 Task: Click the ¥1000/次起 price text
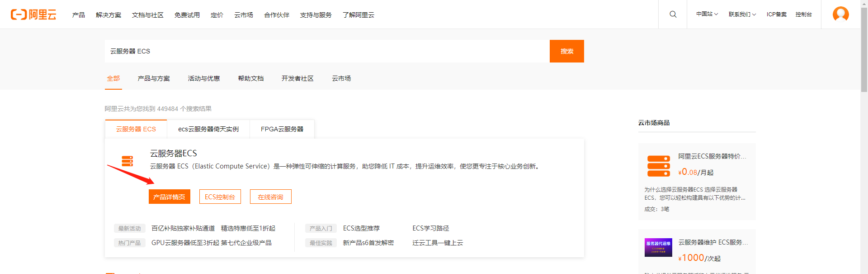tap(699, 258)
